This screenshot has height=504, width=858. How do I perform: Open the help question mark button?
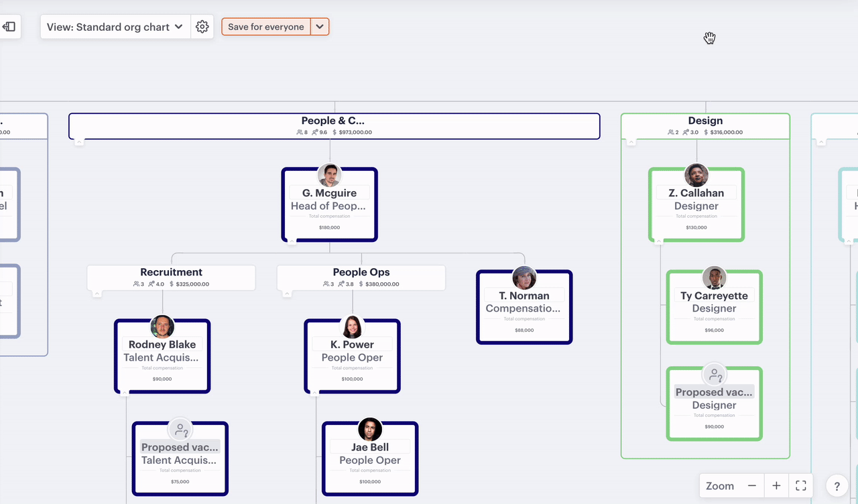point(837,486)
